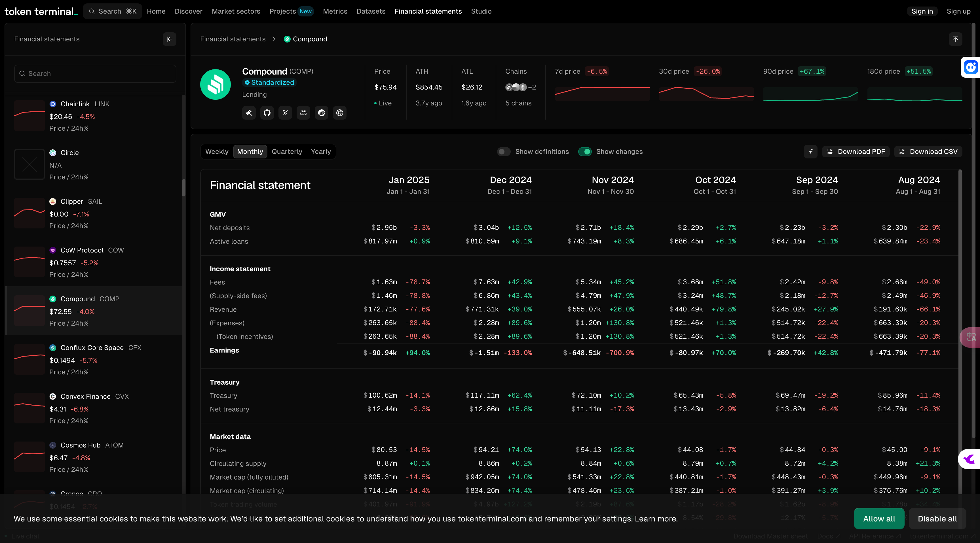Click the formula icon beside Download PDF

(811, 152)
